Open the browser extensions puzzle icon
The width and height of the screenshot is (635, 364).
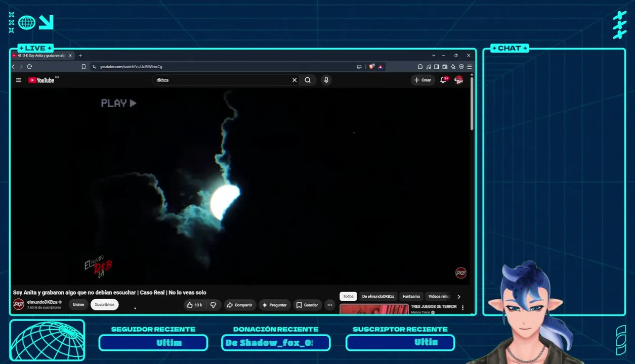(x=420, y=66)
